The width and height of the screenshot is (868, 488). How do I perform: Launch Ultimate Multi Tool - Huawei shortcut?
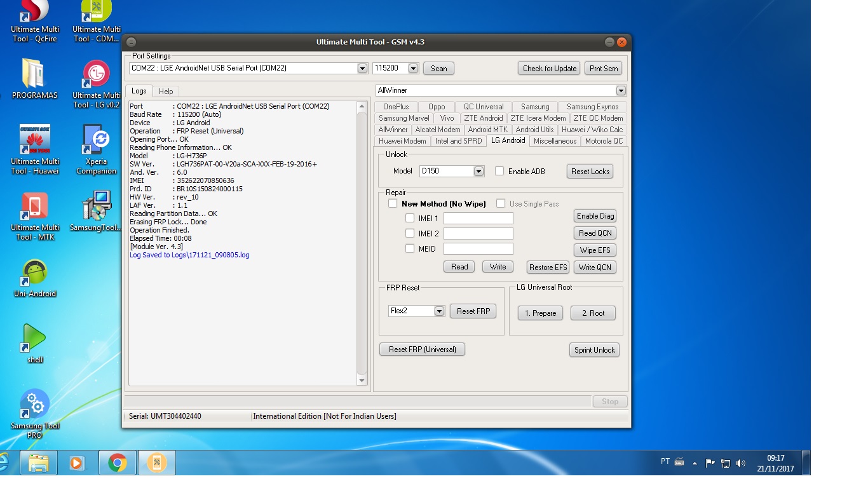(35, 150)
